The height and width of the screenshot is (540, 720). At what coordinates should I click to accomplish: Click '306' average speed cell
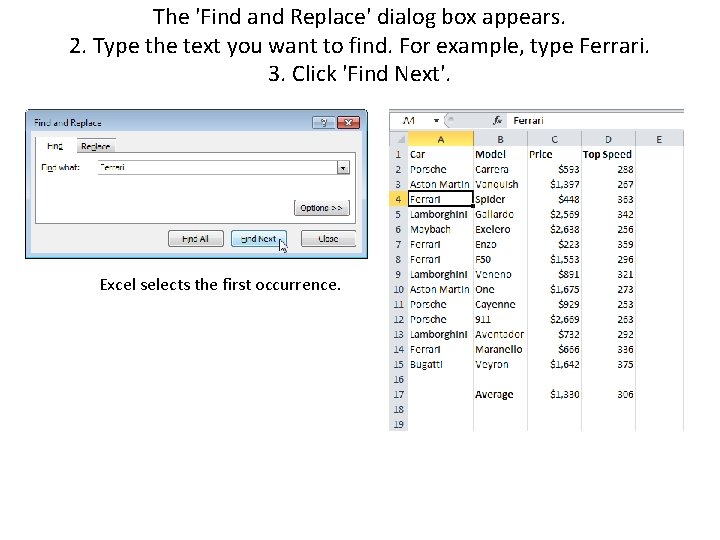point(608,394)
